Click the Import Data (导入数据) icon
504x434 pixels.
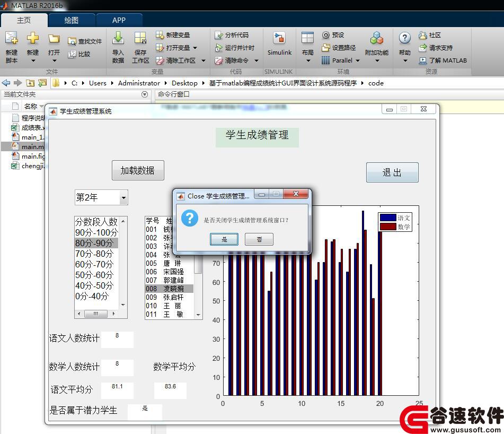[118, 38]
